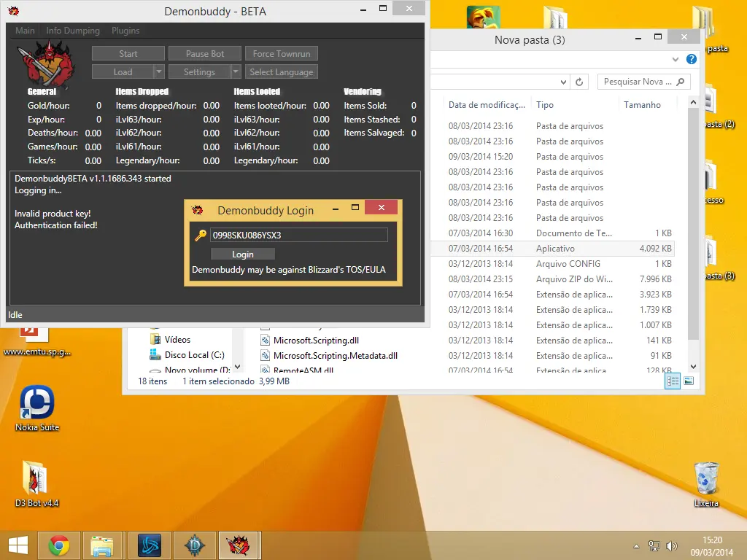Select the row typed Aplicativo
Screen dimensions: 747x560
click(x=553, y=249)
